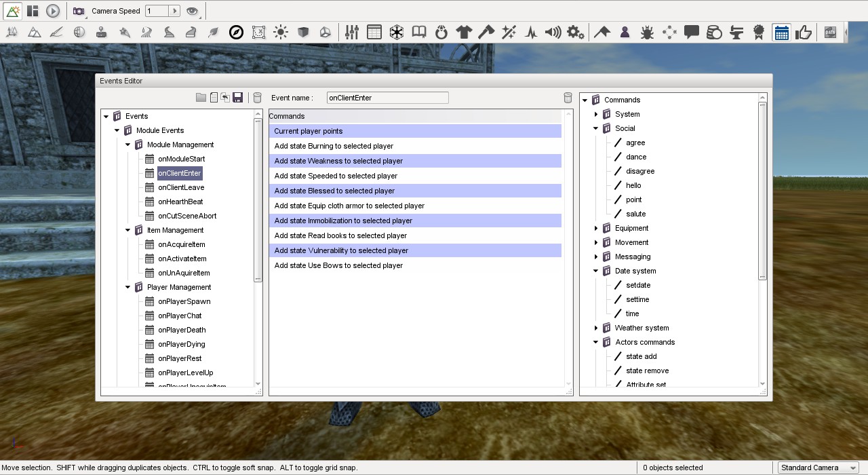Click the t-shirt equipment icon in toolbar
868x475 pixels.
[464, 32]
